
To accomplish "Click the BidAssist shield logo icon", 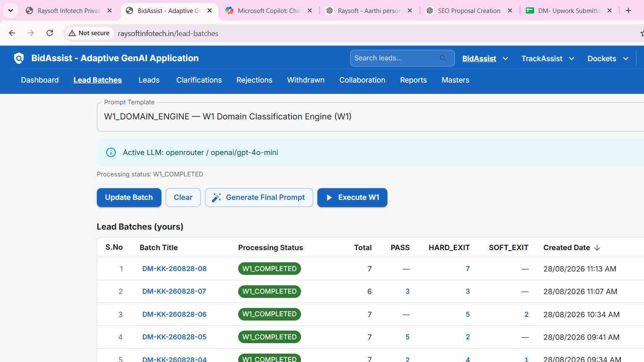I will [x=19, y=58].
